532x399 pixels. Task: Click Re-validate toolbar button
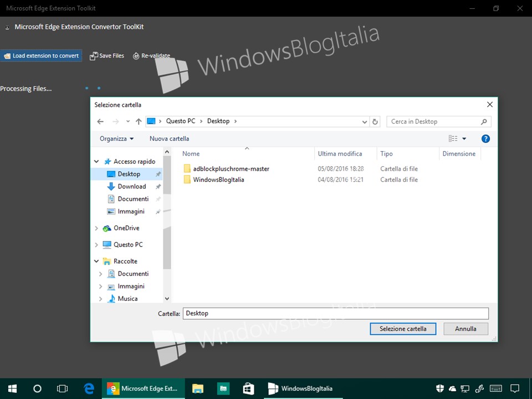tap(151, 55)
